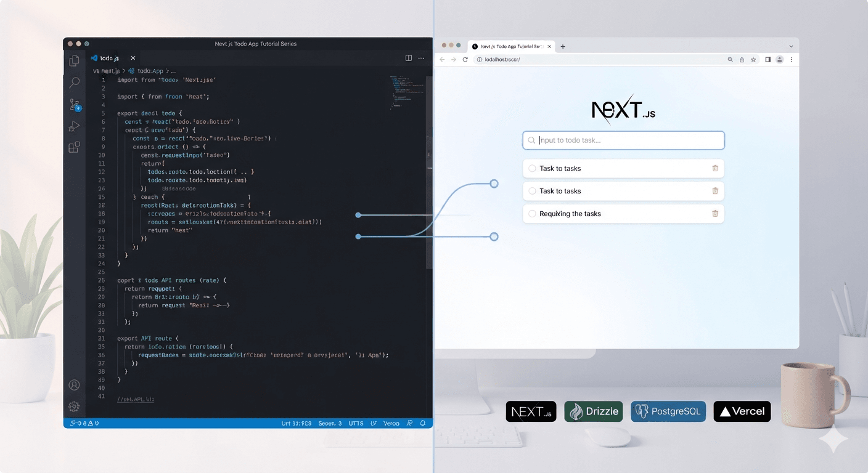Open the Source Control view with the blue badge
The width and height of the screenshot is (868, 473).
pos(75,104)
